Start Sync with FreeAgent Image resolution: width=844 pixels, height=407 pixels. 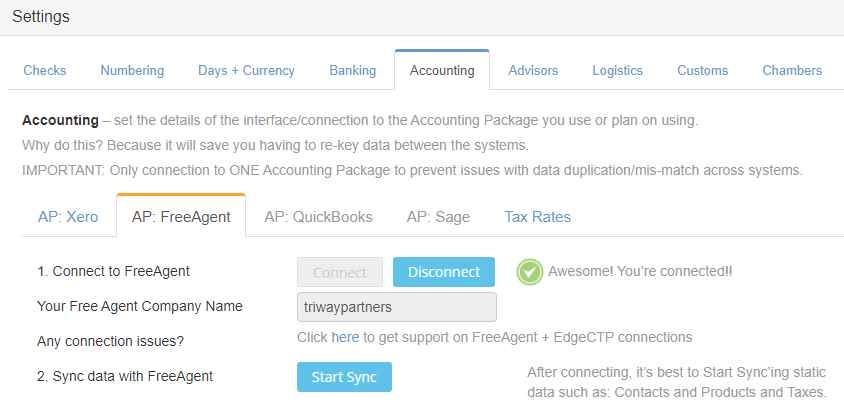pos(344,377)
